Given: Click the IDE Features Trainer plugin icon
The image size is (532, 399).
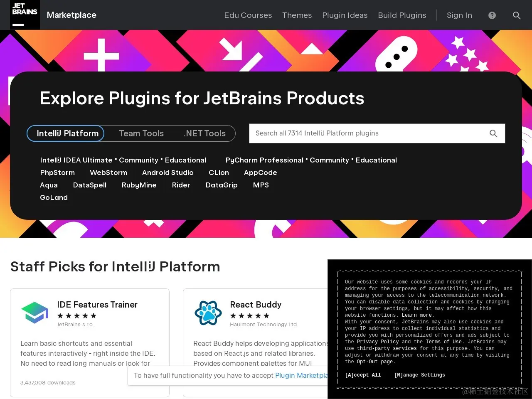Looking at the screenshot, I should pos(35,313).
